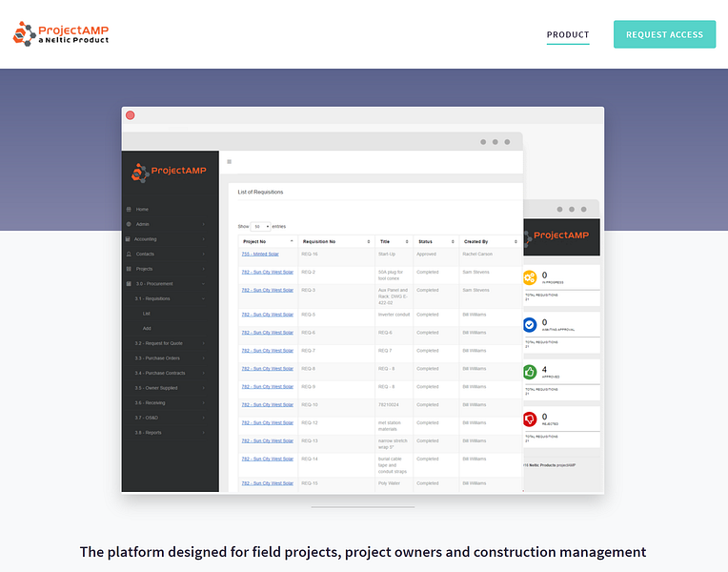Open the Contacts sidebar menu item

(145, 255)
